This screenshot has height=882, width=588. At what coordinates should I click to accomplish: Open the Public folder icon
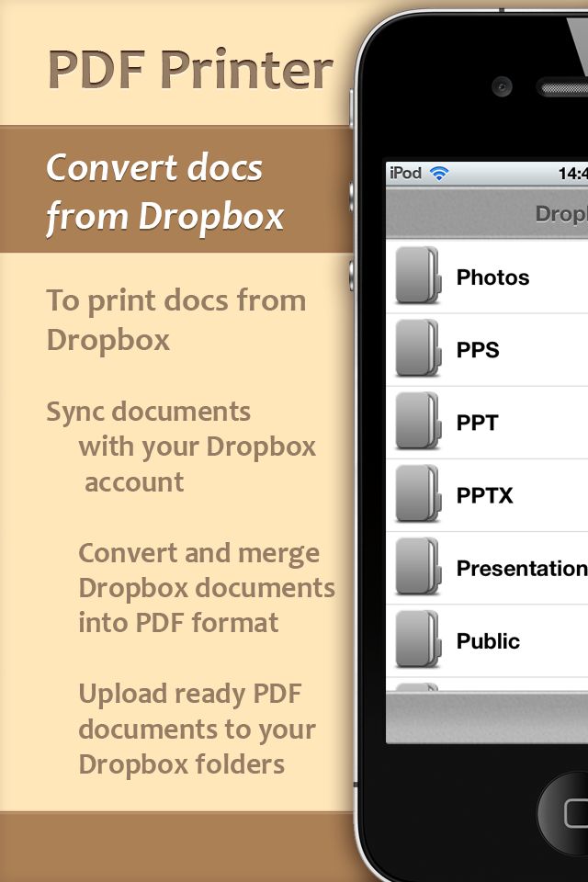click(x=417, y=639)
